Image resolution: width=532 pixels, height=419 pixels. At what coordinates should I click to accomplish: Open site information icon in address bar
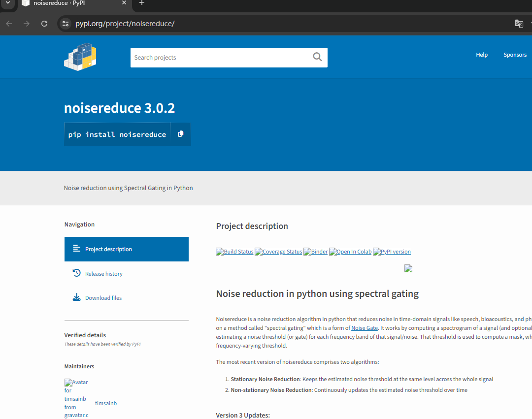pyautogui.click(x=66, y=24)
